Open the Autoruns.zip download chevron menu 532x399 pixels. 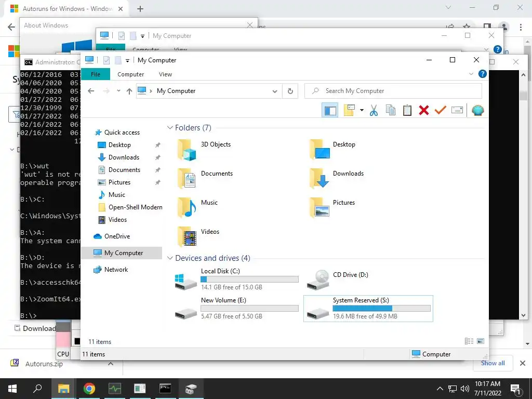pyautogui.click(x=110, y=364)
